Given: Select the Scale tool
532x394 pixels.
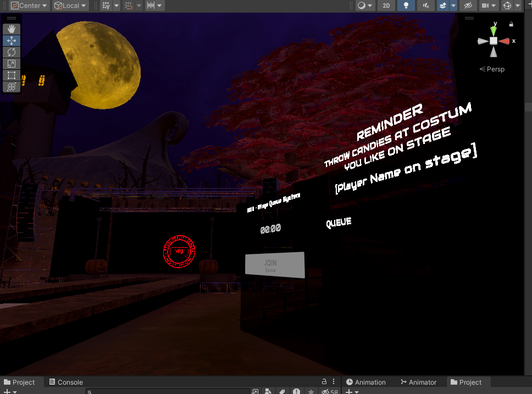Looking at the screenshot, I should pos(12,64).
